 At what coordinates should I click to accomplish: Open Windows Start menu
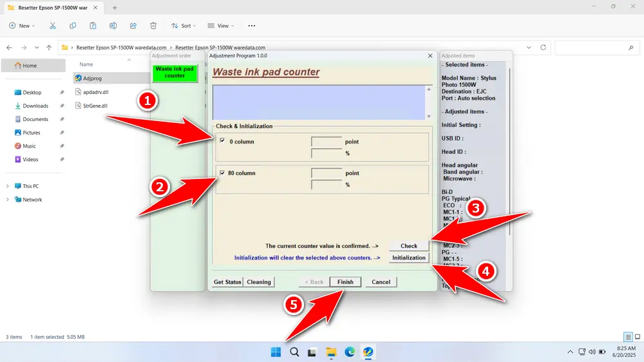point(276,352)
